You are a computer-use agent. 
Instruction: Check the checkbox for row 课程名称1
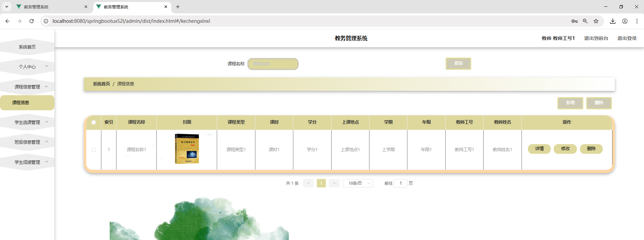click(x=94, y=150)
